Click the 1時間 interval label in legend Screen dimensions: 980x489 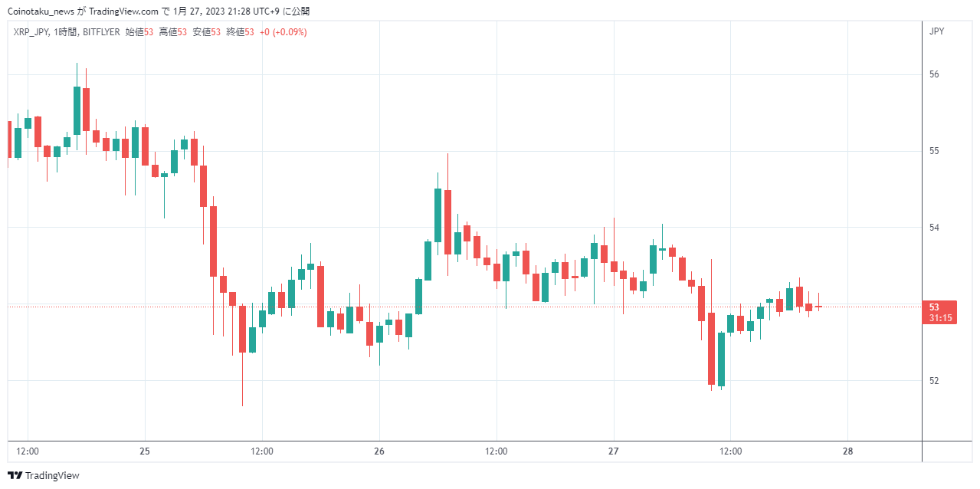tap(66, 32)
